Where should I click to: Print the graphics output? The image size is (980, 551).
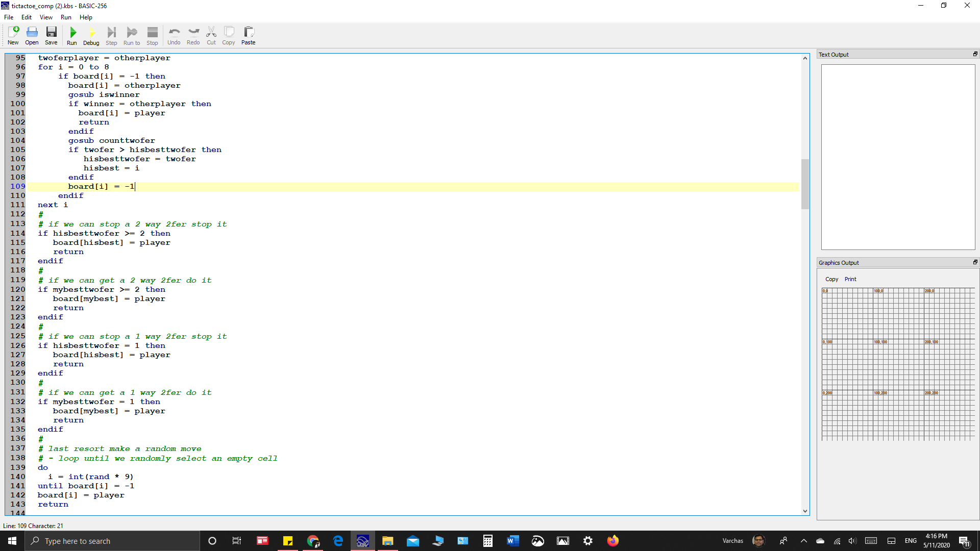click(x=850, y=279)
